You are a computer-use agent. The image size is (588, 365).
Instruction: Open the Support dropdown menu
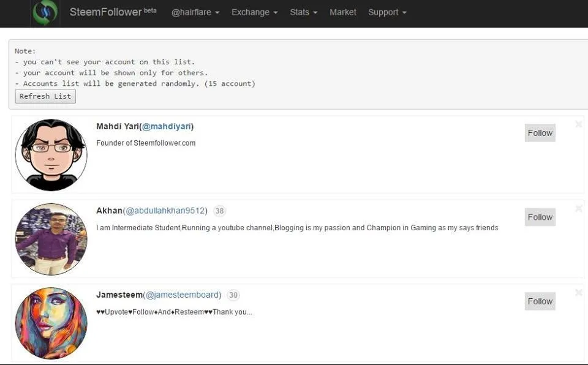[x=387, y=12]
